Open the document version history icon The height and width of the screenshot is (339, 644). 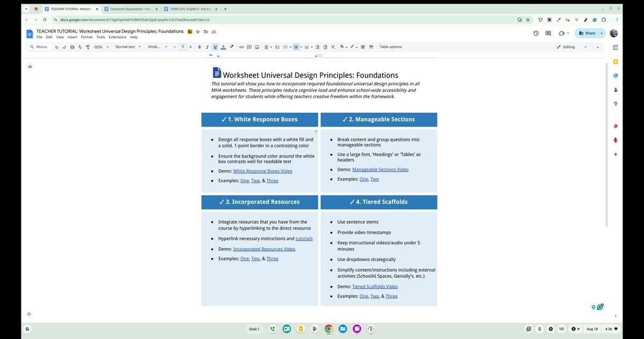(x=535, y=33)
